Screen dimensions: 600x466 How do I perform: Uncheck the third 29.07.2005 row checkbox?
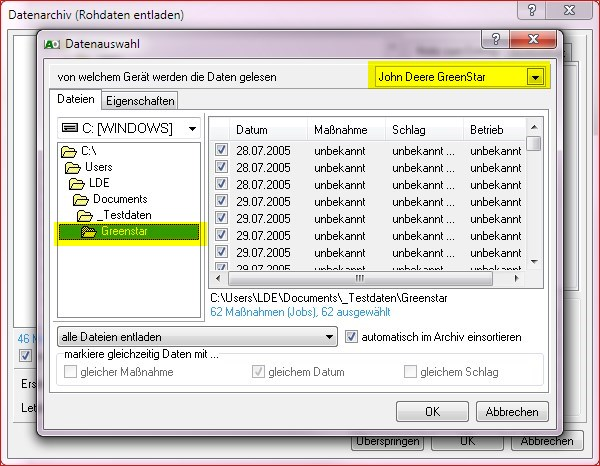221,235
